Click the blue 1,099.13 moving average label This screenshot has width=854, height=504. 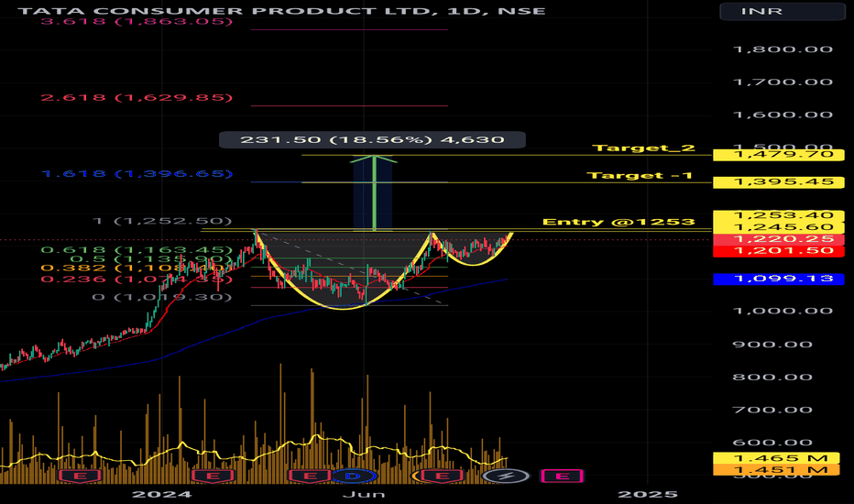[779, 279]
